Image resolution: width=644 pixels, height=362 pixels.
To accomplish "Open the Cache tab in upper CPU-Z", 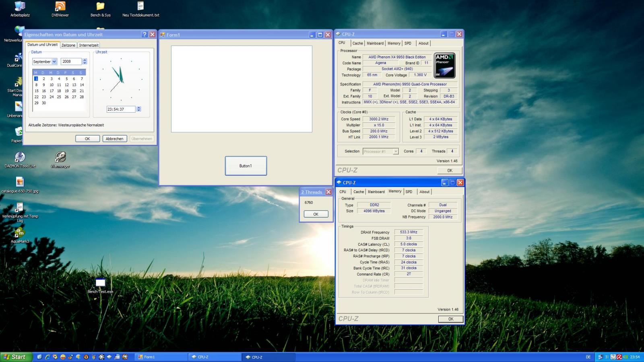I will (x=357, y=43).
